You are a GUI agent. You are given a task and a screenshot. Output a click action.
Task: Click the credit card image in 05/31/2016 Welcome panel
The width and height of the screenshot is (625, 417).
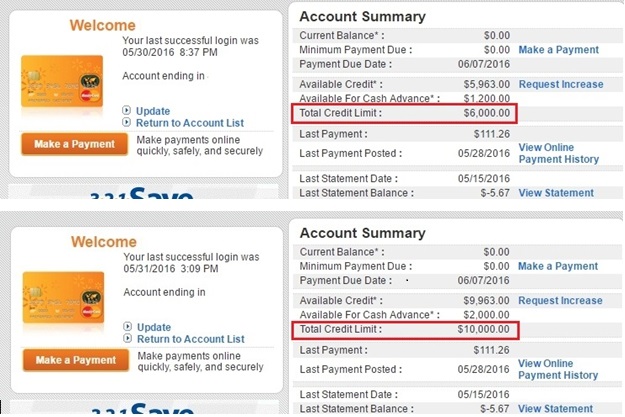click(x=62, y=299)
